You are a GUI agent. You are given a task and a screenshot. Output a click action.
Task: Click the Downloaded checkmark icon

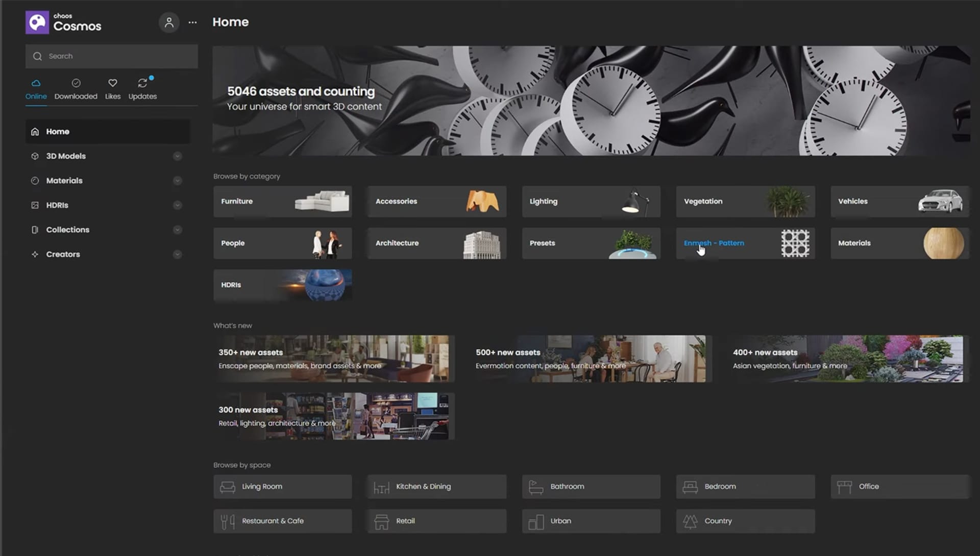[x=76, y=83]
